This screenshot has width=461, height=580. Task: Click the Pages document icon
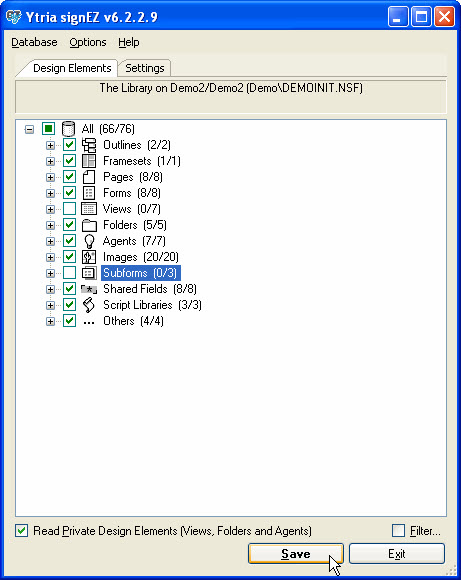pos(89,177)
